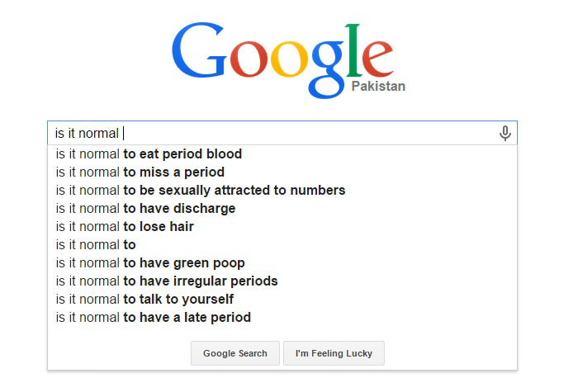This screenshot has height=392, width=578.
Task: Click the red 'e' letter in logo
Action: [x=377, y=59]
